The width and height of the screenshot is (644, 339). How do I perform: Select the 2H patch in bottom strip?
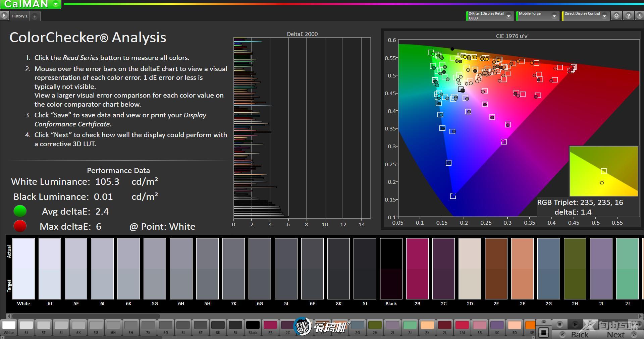click(375, 327)
